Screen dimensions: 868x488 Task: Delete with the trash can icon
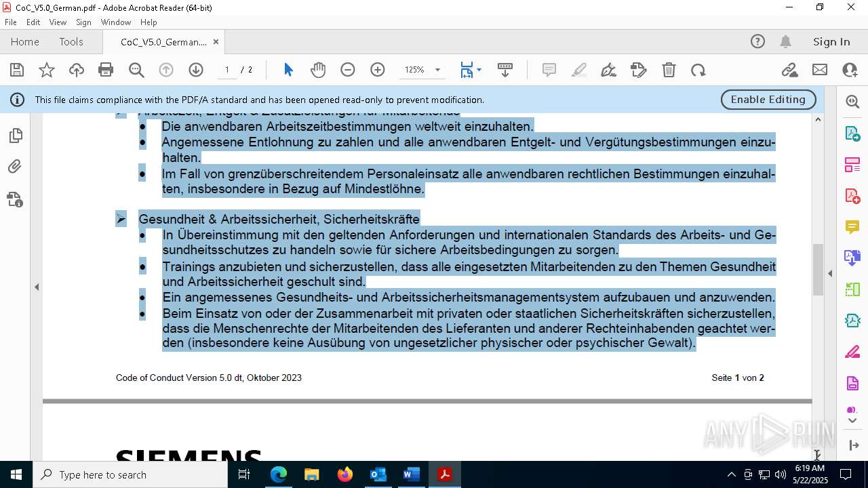(x=669, y=70)
